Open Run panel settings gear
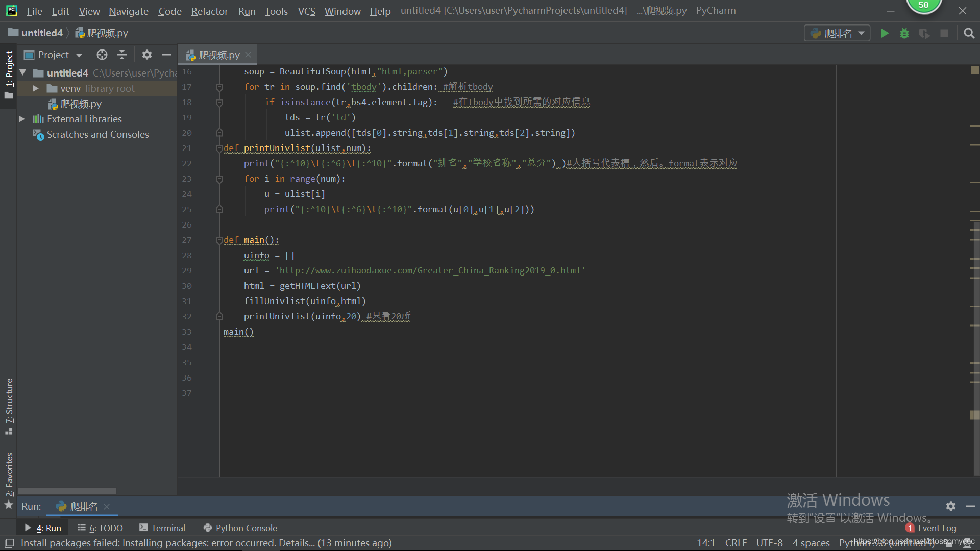The width and height of the screenshot is (980, 551). click(950, 506)
